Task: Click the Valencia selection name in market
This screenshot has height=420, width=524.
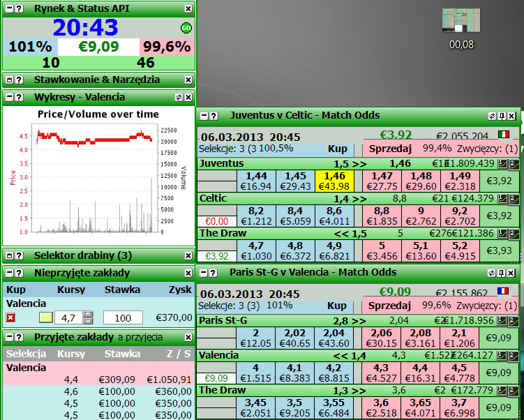Action: [218, 355]
